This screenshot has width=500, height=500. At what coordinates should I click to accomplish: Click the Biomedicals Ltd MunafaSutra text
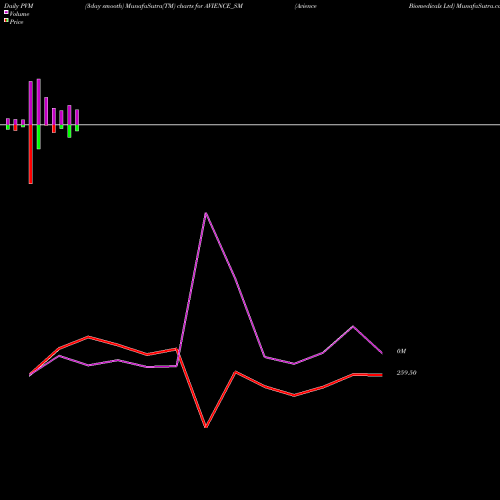[x=454, y=6]
